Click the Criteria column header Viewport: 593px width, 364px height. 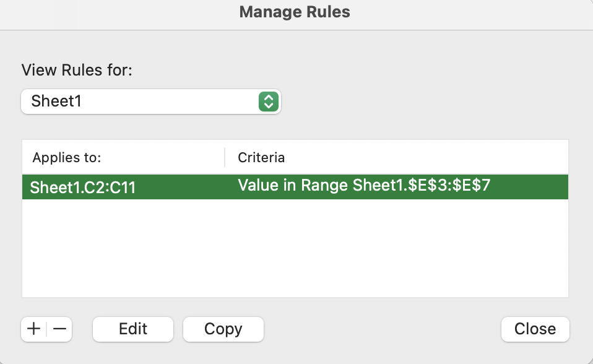click(x=261, y=157)
